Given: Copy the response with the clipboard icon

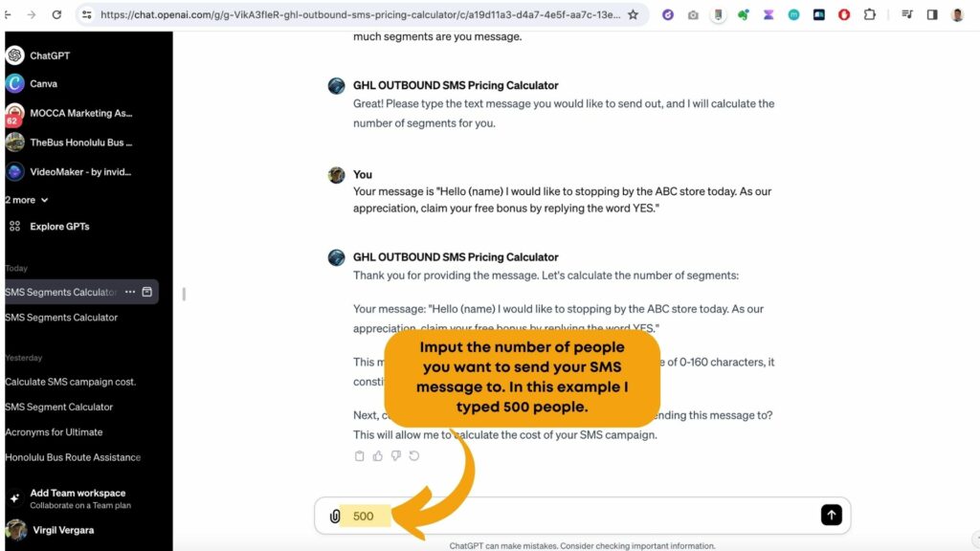Looking at the screenshot, I should pos(360,456).
